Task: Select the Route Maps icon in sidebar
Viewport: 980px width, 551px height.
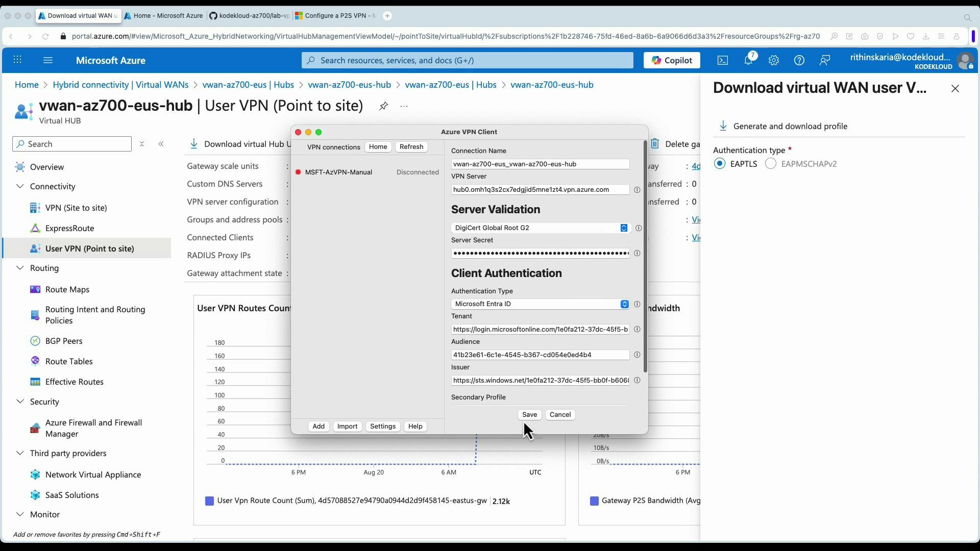Action: 34,289
